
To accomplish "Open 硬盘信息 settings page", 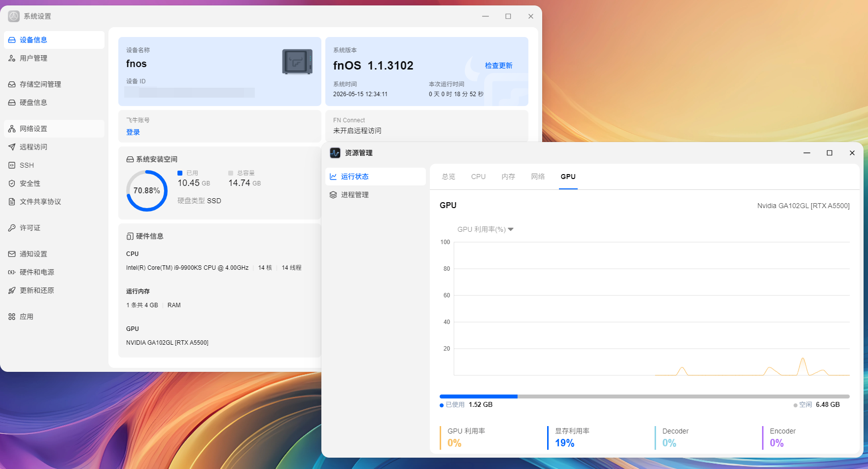I will coord(54,103).
